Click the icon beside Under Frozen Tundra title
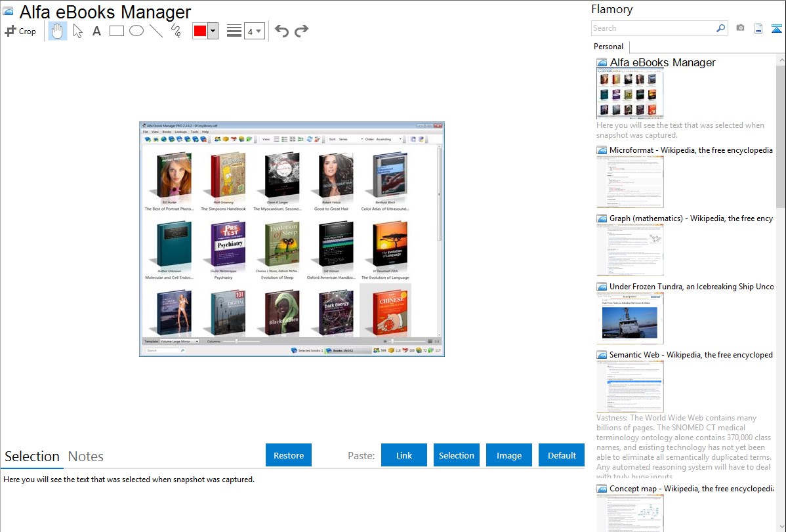This screenshot has width=786, height=532. (x=602, y=287)
